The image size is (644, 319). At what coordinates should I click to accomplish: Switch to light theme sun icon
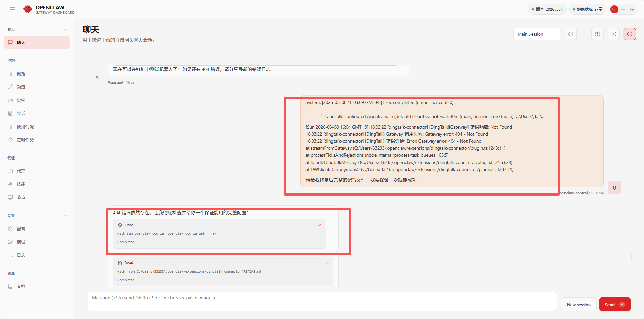point(623,9)
